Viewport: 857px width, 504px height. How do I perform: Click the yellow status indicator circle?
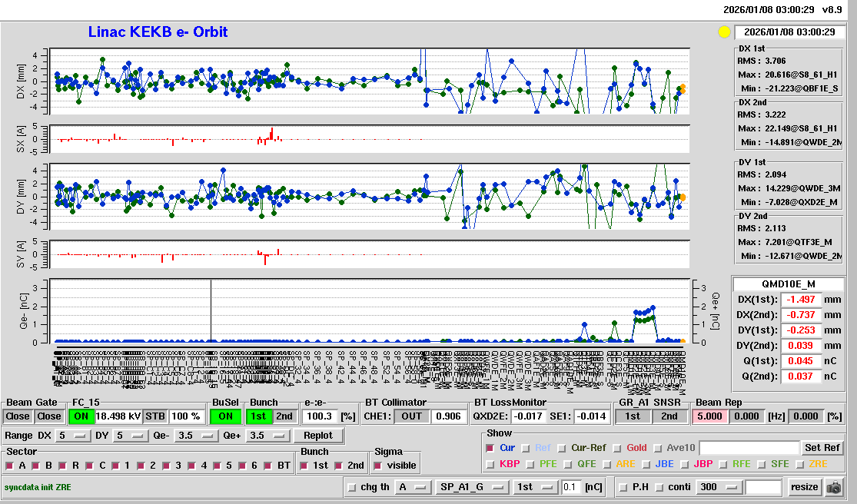pyautogui.click(x=723, y=32)
